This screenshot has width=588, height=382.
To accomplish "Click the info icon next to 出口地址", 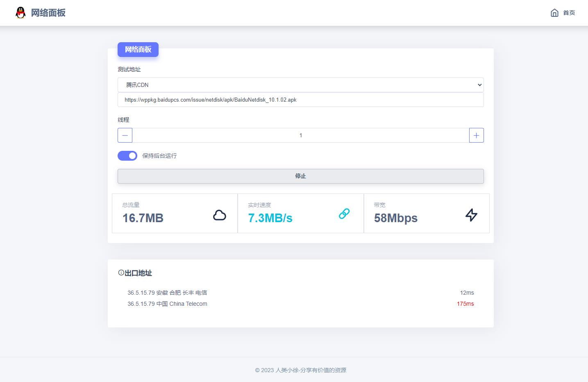I will (121, 273).
